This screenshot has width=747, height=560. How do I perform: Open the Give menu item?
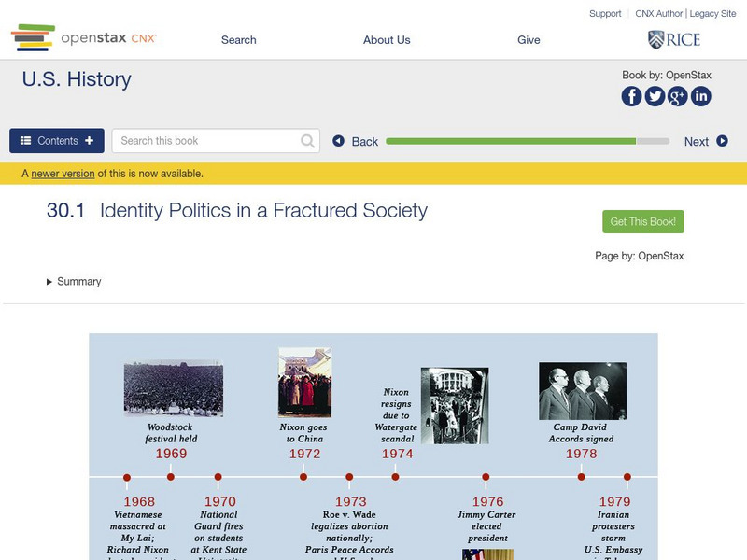click(529, 39)
